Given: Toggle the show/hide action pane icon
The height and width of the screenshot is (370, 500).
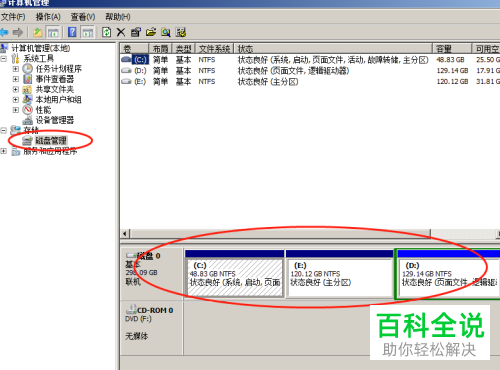Looking at the screenshot, I should pyautogui.click(x=88, y=32).
